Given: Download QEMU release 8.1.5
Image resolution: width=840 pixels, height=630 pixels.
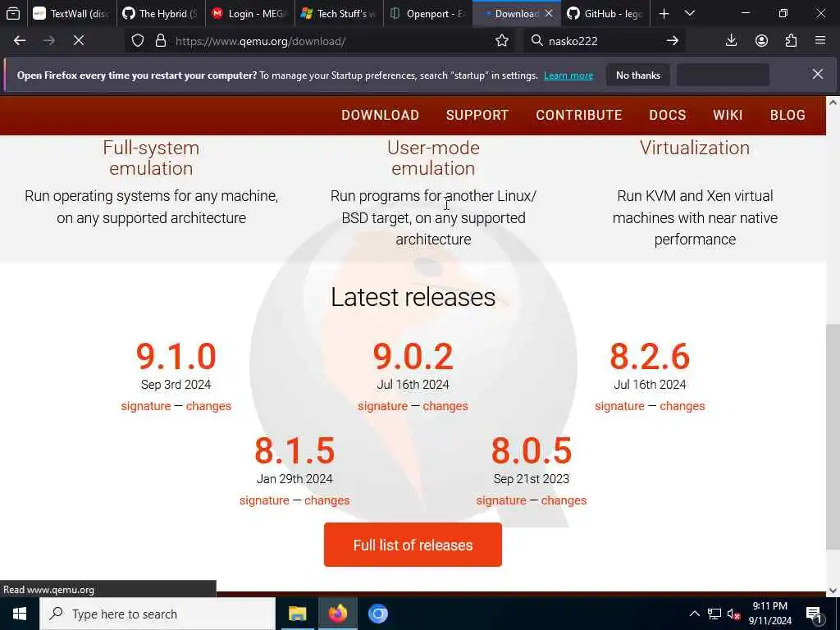Looking at the screenshot, I should click(x=294, y=451).
